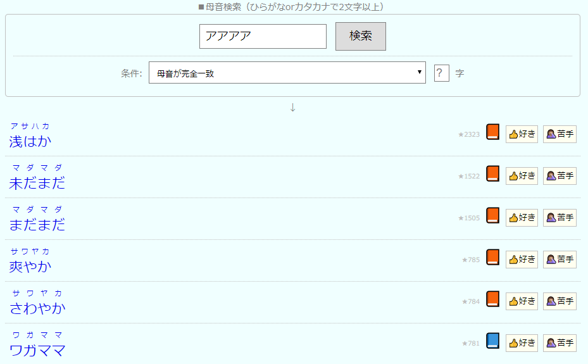Open dictionary book icon for 爽やか
The width and height of the screenshot is (588, 364).
pyautogui.click(x=492, y=257)
